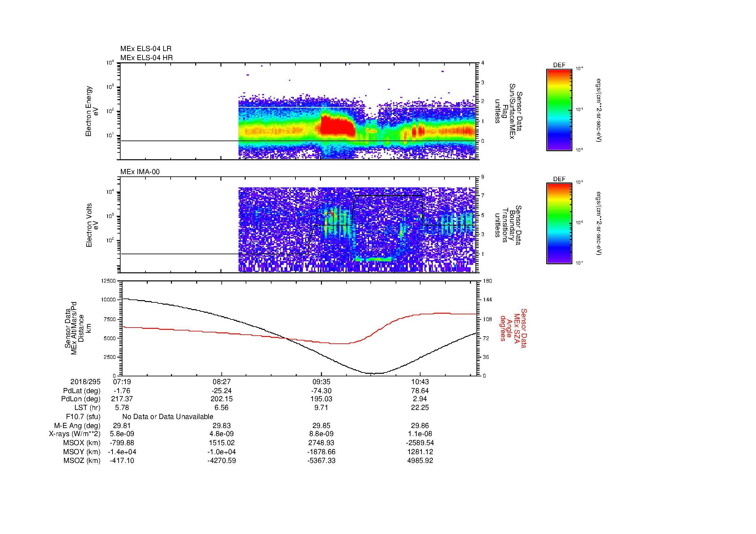Click the 180 SZA axis tick

click(488, 281)
